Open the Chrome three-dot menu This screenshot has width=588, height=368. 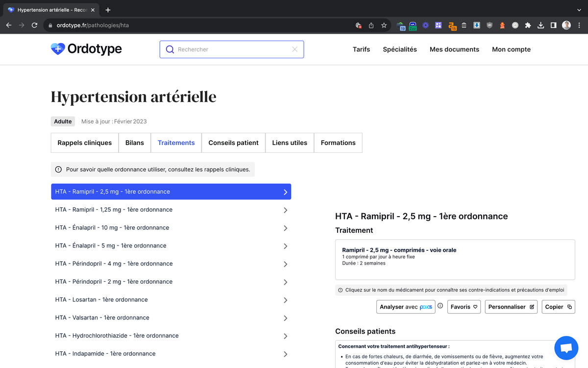click(579, 25)
